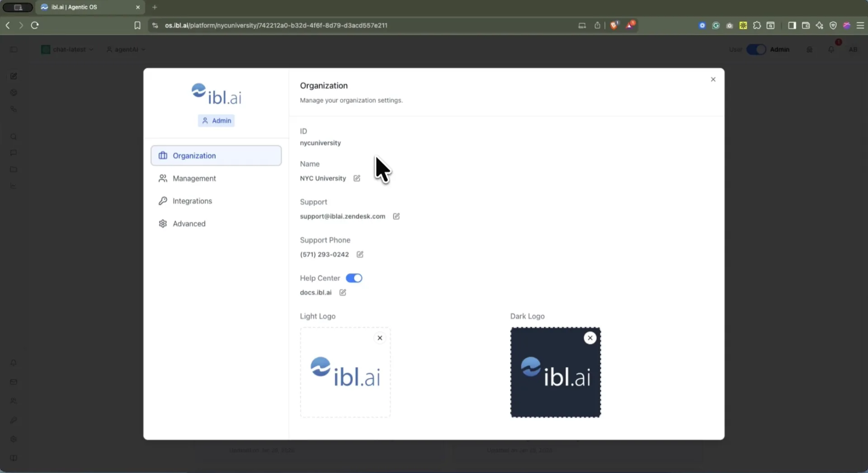Open the browser hamburger menu
868x473 pixels.
point(860,25)
